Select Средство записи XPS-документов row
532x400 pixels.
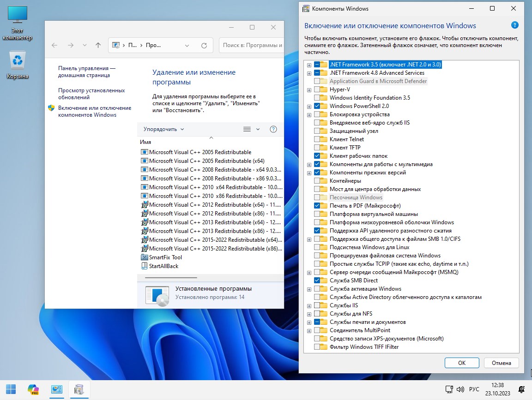tap(387, 338)
